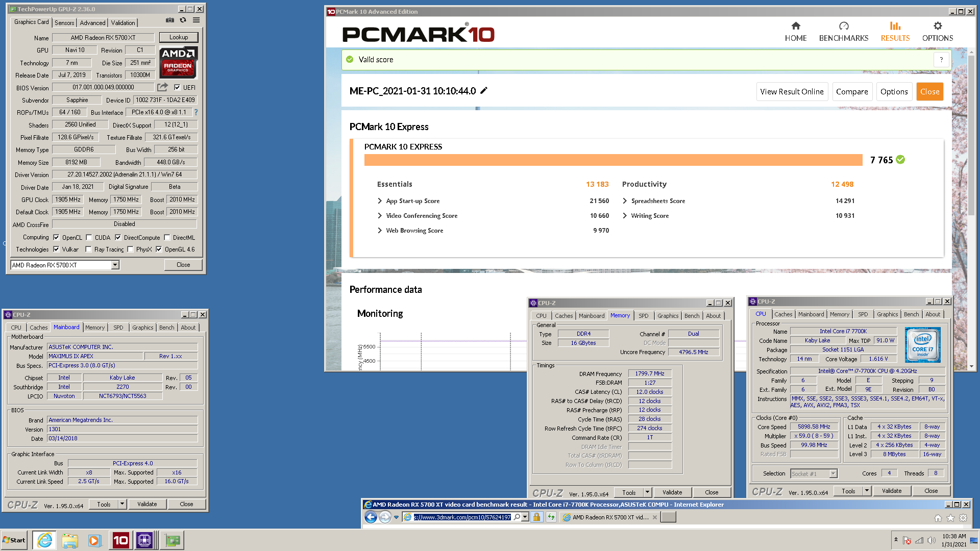Toggle the UEFI checkbox
Image resolution: width=980 pixels, height=551 pixels.
pyautogui.click(x=177, y=87)
